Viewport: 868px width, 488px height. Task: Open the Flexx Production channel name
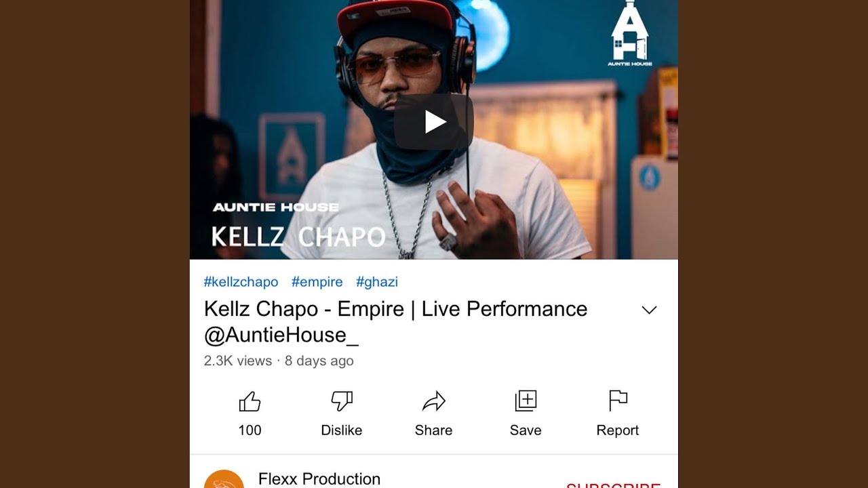[x=319, y=479]
